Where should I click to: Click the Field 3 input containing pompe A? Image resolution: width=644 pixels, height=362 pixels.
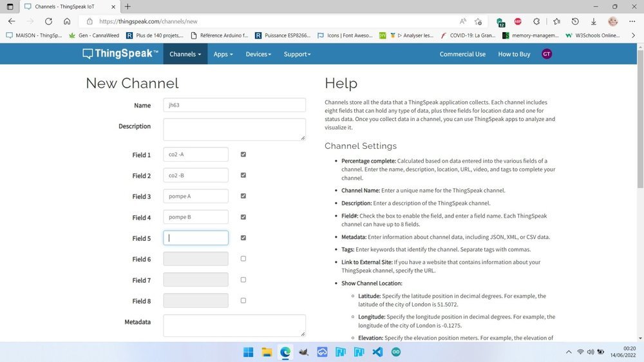point(196,196)
